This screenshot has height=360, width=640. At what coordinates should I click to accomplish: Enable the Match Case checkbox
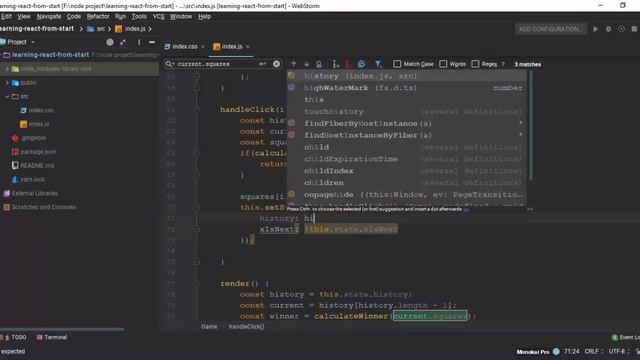[397, 64]
